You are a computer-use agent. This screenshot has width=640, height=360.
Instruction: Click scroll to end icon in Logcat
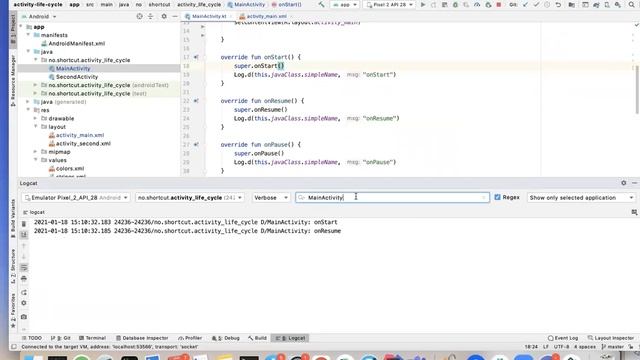pyautogui.click(x=24, y=235)
